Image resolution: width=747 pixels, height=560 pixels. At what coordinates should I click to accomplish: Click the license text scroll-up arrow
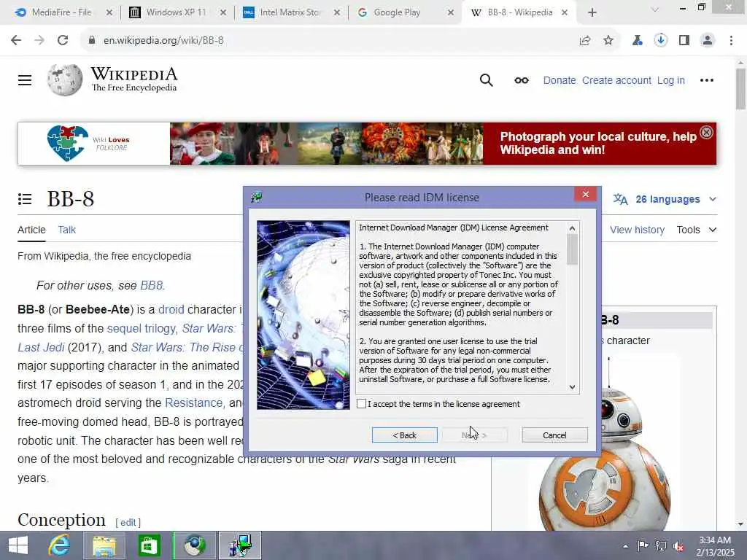[x=572, y=228]
